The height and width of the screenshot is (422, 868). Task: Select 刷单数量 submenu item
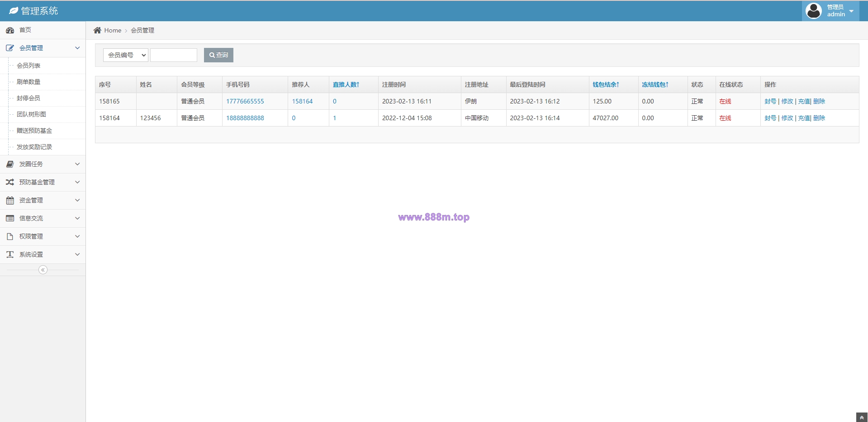28,82
